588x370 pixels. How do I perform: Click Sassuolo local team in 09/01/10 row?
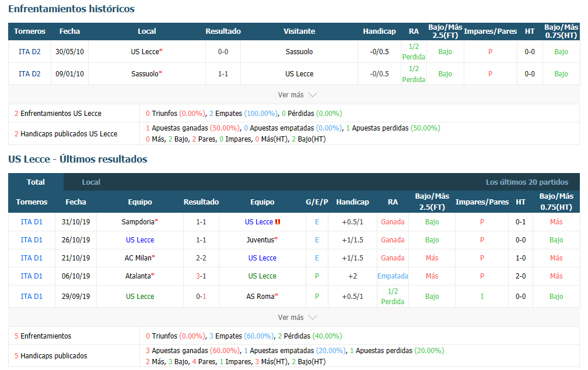point(145,74)
